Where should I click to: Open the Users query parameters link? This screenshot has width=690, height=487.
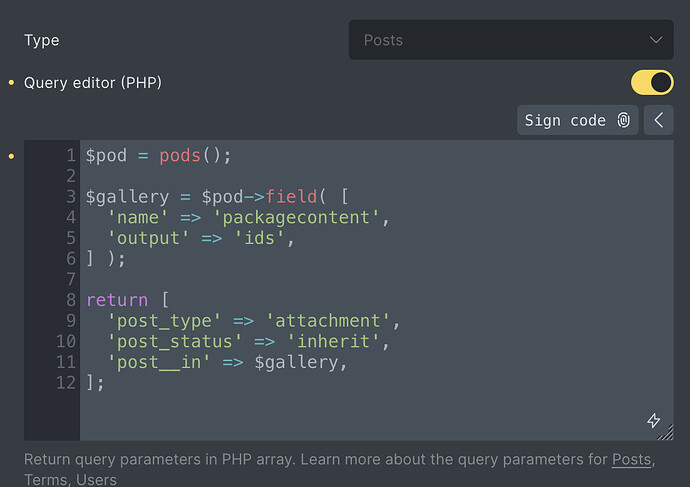click(x=96, y=480)
